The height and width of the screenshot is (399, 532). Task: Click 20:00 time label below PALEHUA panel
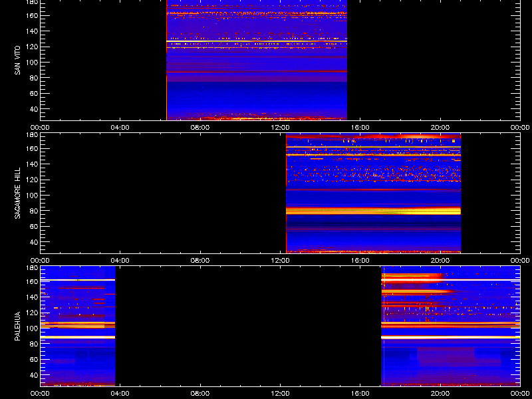tap(440, 394)
